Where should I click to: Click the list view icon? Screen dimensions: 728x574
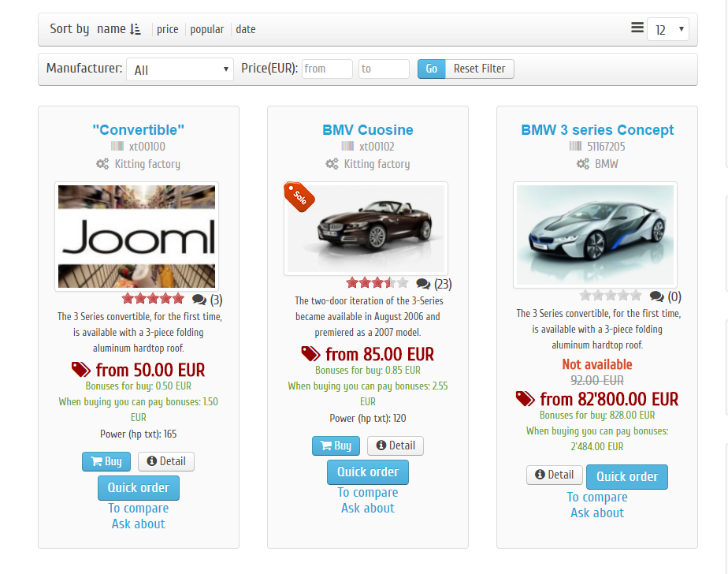[637, 28]
